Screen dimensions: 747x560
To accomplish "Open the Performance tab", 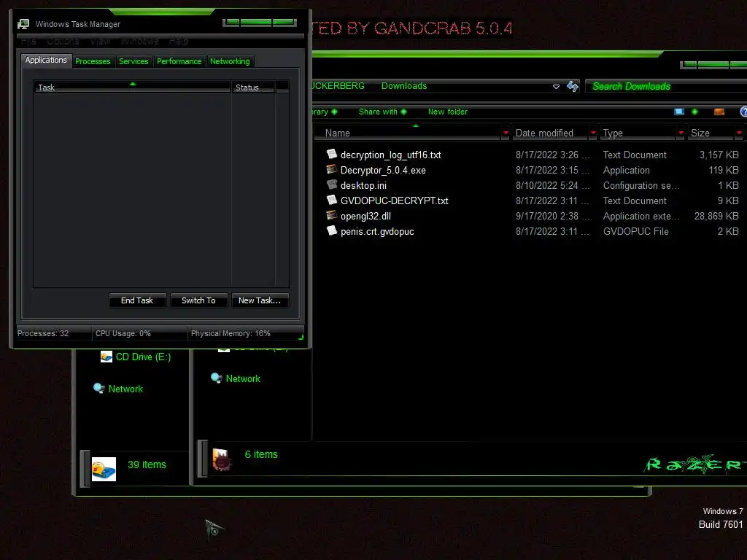I will pyautogui.click(x=179, y=61).
